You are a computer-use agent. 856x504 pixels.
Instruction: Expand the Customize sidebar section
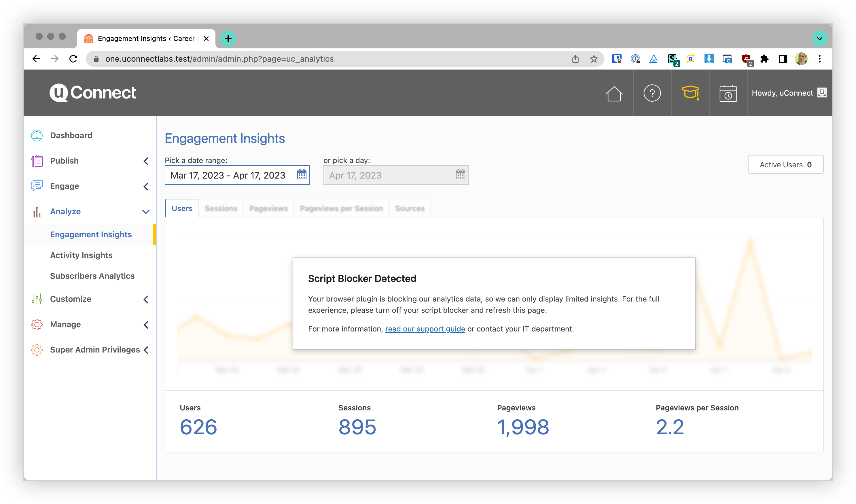(146, 299)
